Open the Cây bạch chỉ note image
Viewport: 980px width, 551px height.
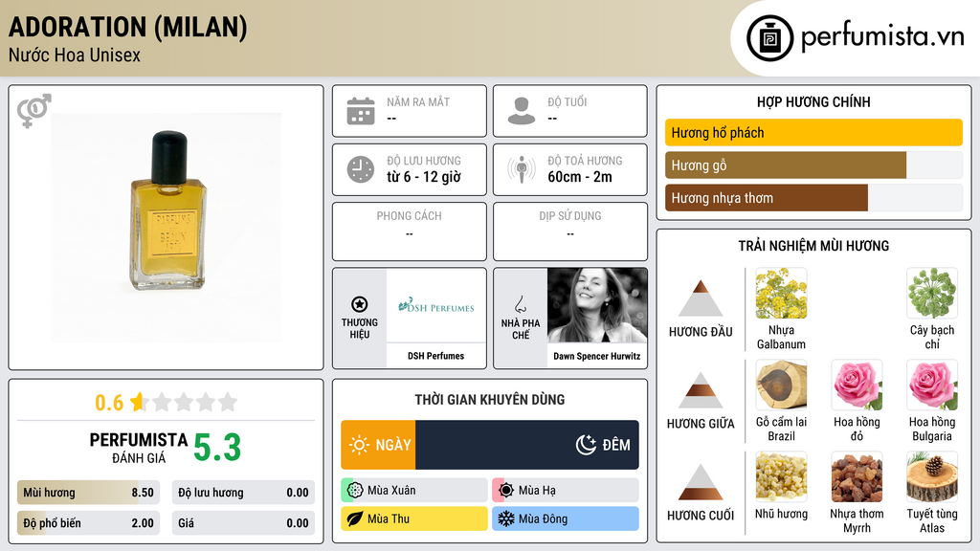[x=932, y=293]
